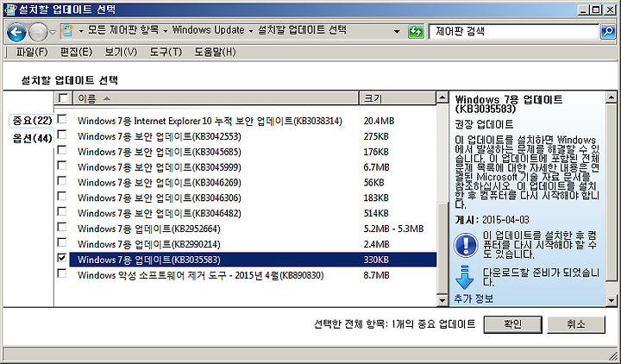
Task: Expand dropdown before 모든 제어판 항목
Action: point(81,31)
